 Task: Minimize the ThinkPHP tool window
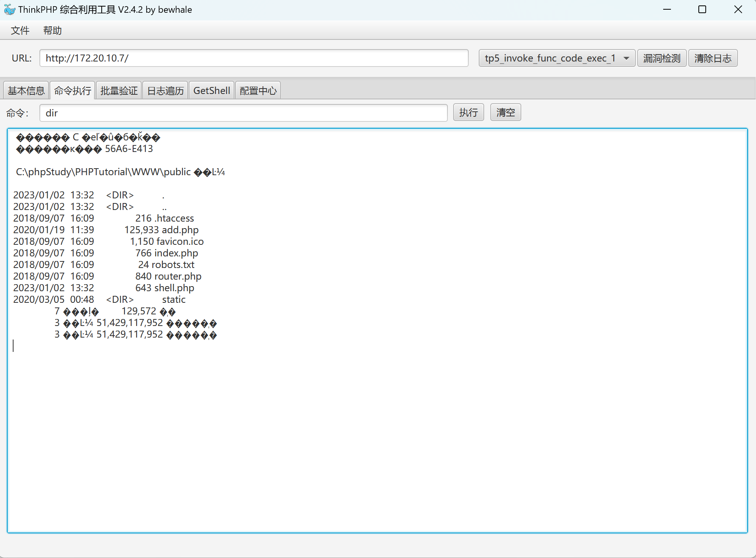pos(667,10)
